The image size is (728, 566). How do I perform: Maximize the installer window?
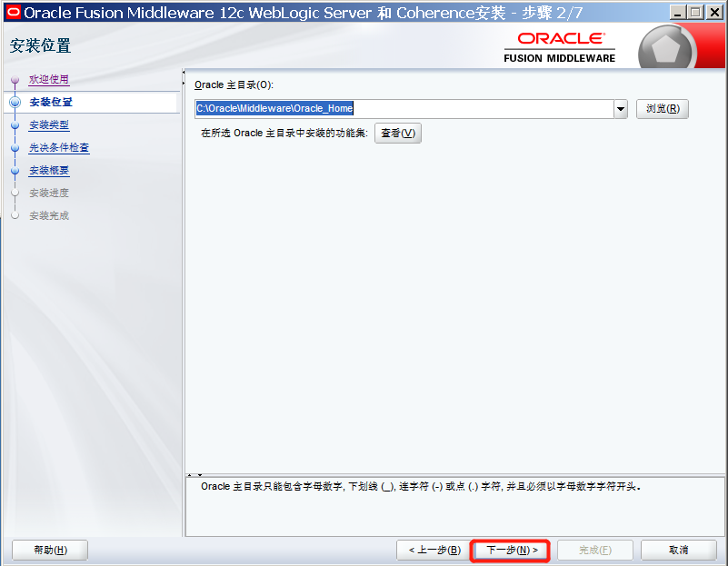tap(695, 12)
